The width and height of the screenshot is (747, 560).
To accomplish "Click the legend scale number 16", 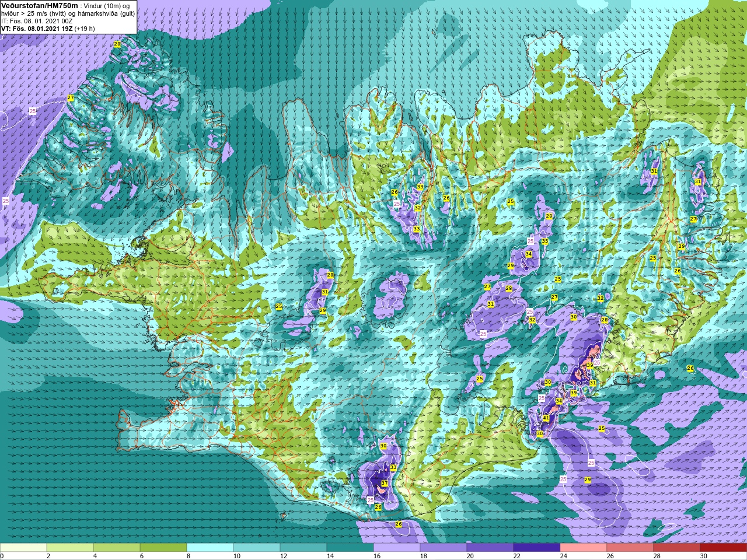I will (376, 556).
